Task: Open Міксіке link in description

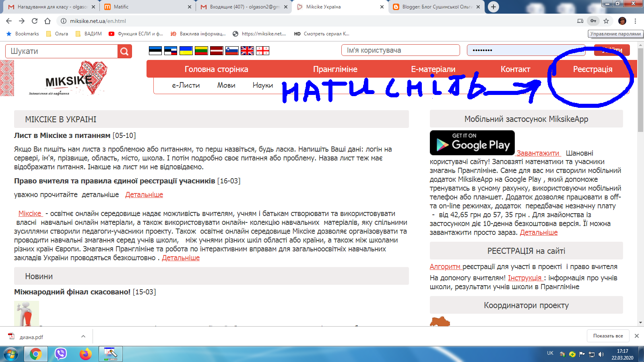Action: [x=30, y=214]
